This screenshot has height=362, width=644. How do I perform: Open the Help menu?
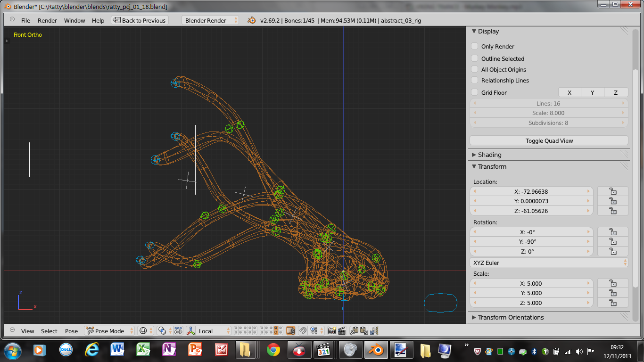coord(98,20)
